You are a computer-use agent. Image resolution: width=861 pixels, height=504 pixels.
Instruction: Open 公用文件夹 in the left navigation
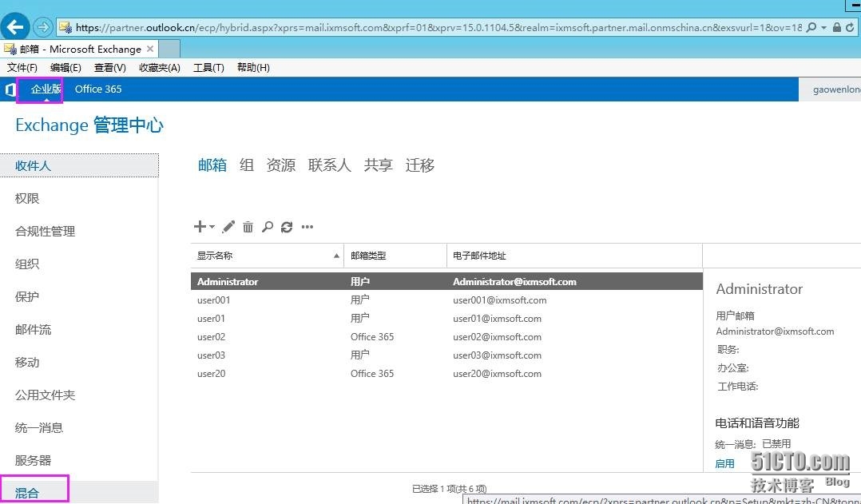[x=45, y=395]
